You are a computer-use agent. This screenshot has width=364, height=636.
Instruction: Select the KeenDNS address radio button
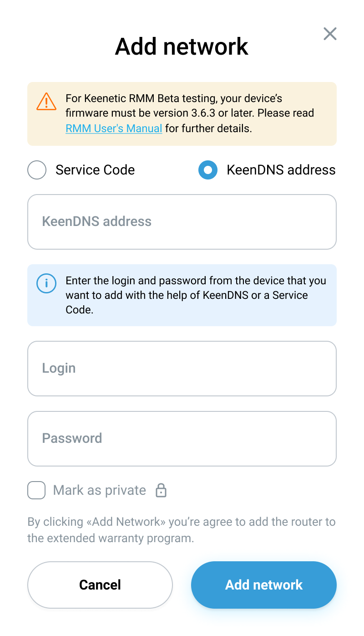point(208,170)
